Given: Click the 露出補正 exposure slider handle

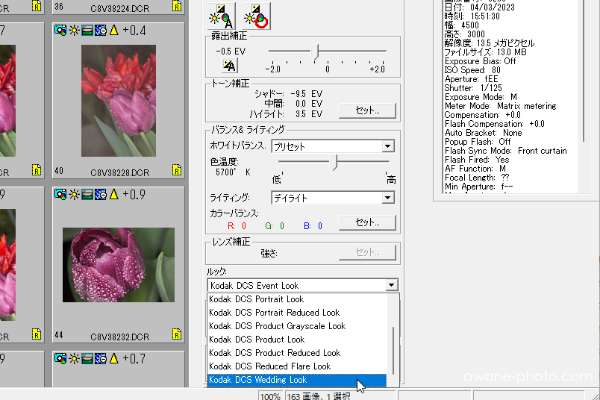Looking at the screenshot, I should point(315,51).
